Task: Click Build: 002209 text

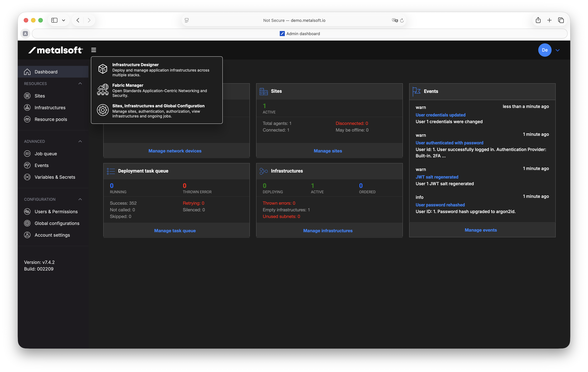Action: (x=39, y=269)
